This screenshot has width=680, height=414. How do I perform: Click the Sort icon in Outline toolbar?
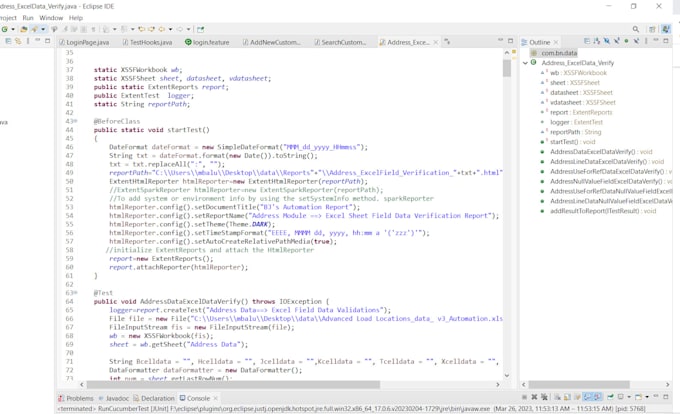pyautogui.click(x=597, y=42)
